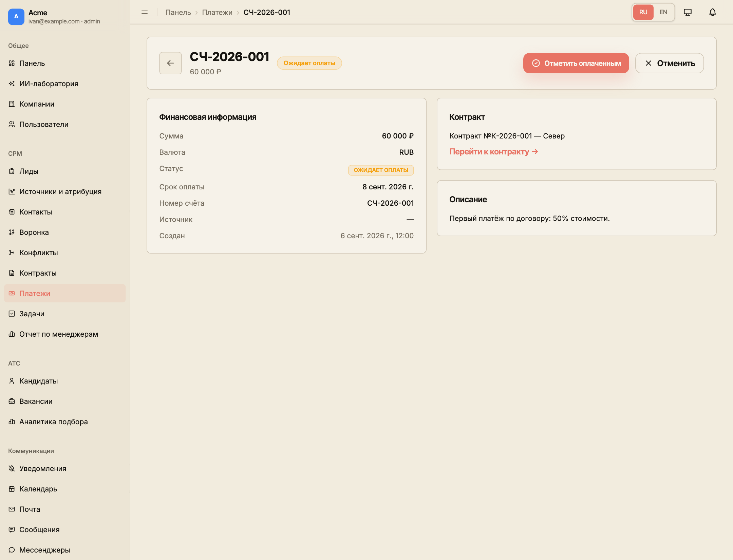Open Аналитика подбора chart icon

12,422
